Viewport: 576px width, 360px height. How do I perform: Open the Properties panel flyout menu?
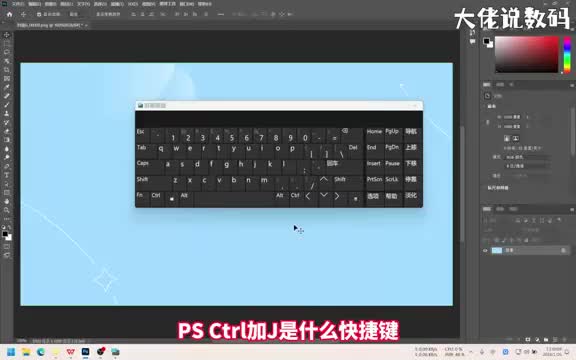(572, 85)
